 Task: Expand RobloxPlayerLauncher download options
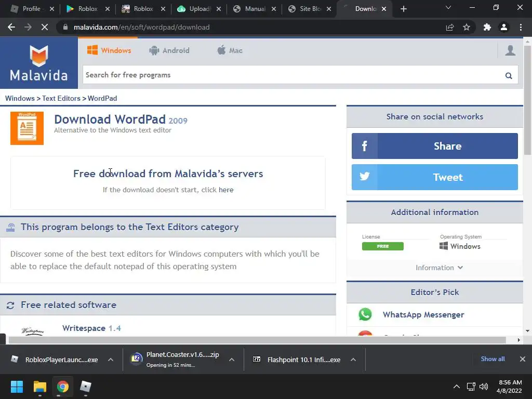click(111, 360)
